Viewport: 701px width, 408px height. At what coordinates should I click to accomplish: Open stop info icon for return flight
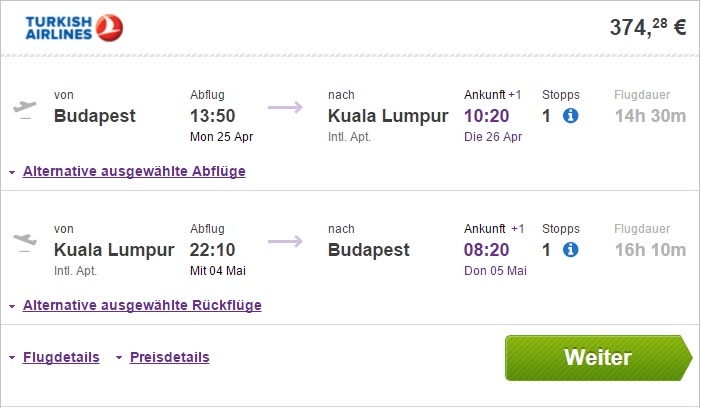pyautogui.click(x=571, y=250)
